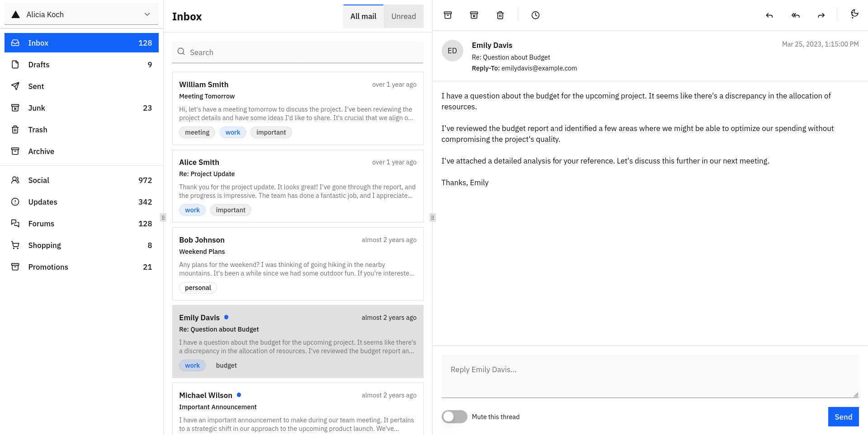Open Alice Smith's Re: Project Update email
Viewport: 868px width, 435px height.
point(298,186)
